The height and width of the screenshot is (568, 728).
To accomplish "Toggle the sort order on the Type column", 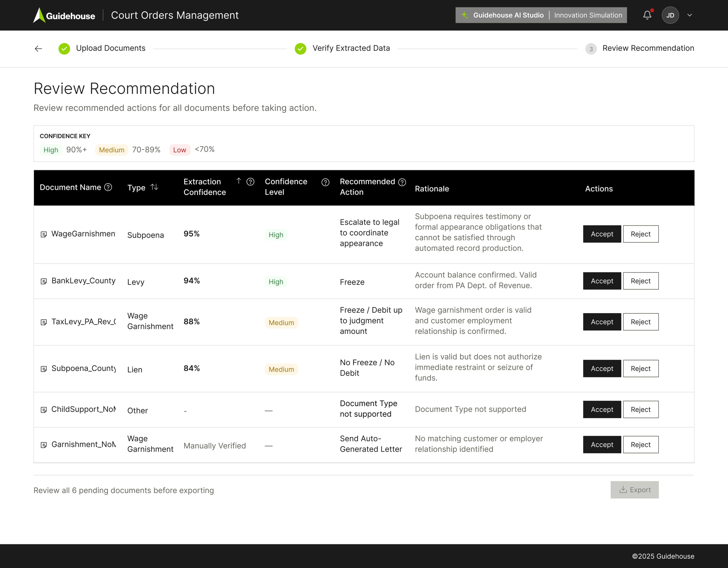I will point(154,187).
